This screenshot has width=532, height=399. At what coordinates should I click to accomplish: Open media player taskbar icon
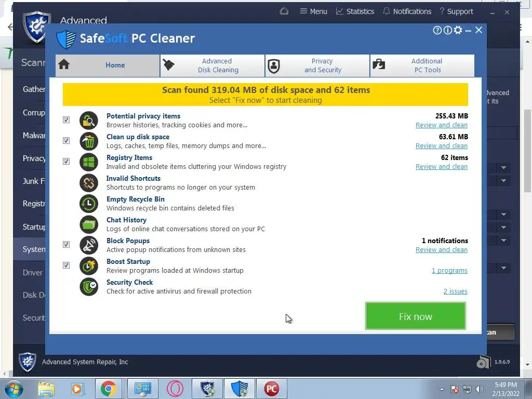(77, 389)
